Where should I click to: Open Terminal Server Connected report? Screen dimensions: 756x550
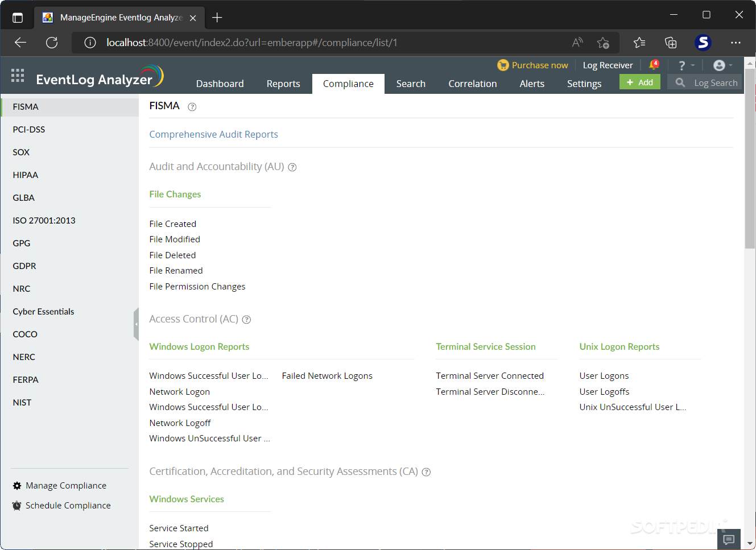(490, 376)
